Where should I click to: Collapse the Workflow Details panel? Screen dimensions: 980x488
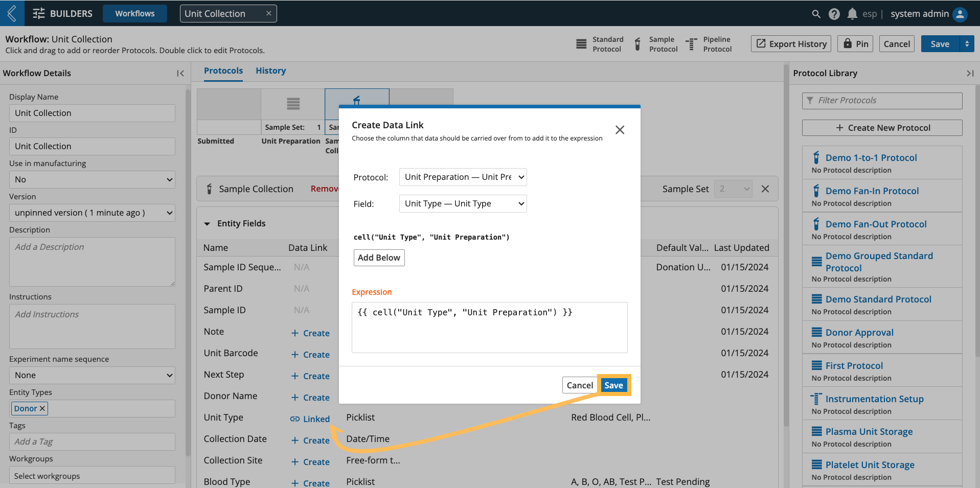tap(180, 73)
